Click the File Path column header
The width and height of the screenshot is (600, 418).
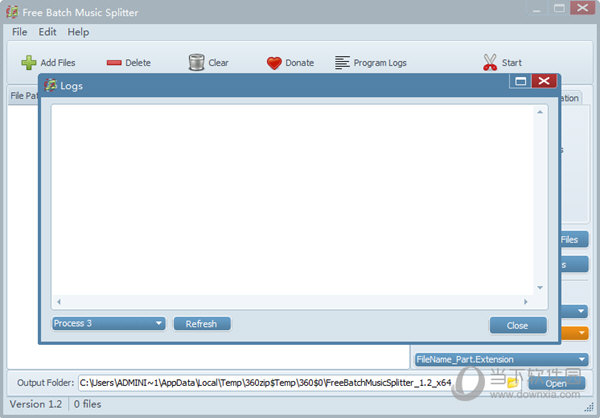(x=23, y=96)
